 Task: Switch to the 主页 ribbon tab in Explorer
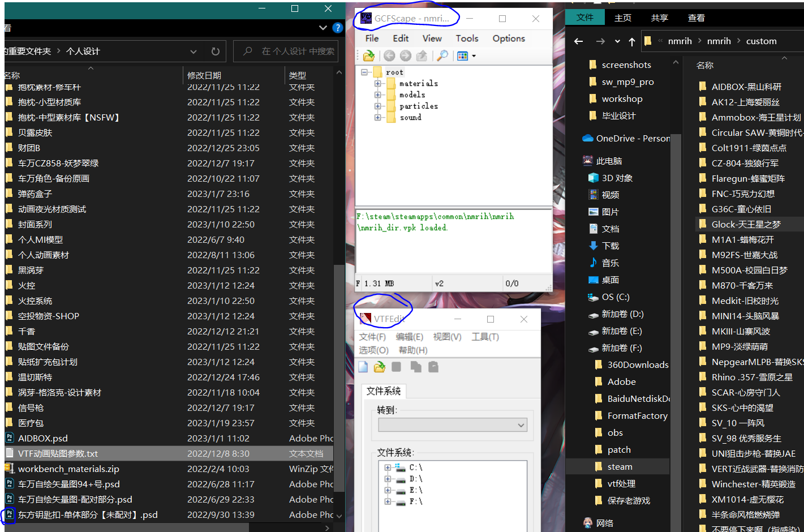click(623, 18)
